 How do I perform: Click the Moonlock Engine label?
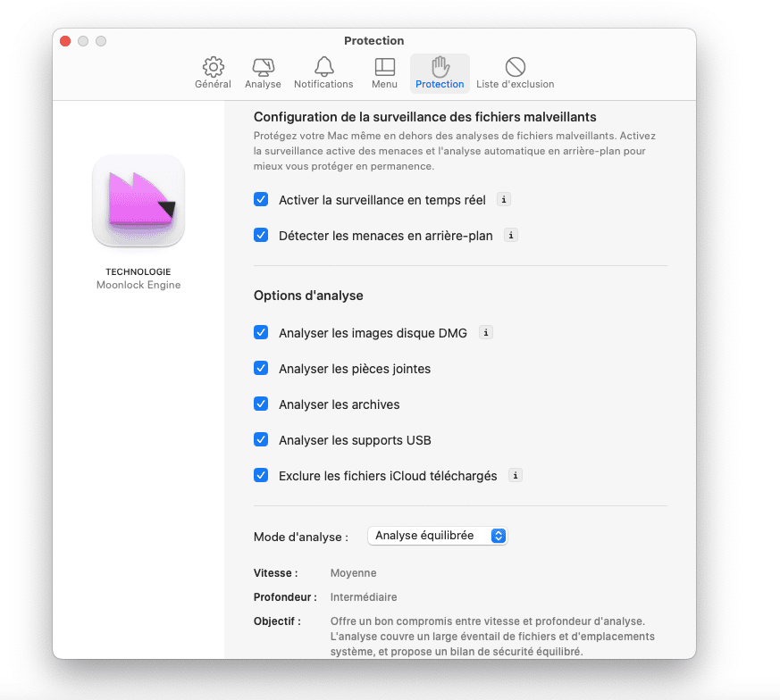[x=138, y=285]
